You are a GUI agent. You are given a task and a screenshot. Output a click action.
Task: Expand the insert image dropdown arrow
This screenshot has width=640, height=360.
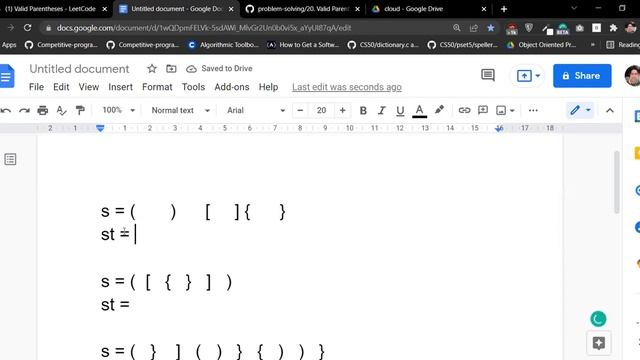(512, 111)
